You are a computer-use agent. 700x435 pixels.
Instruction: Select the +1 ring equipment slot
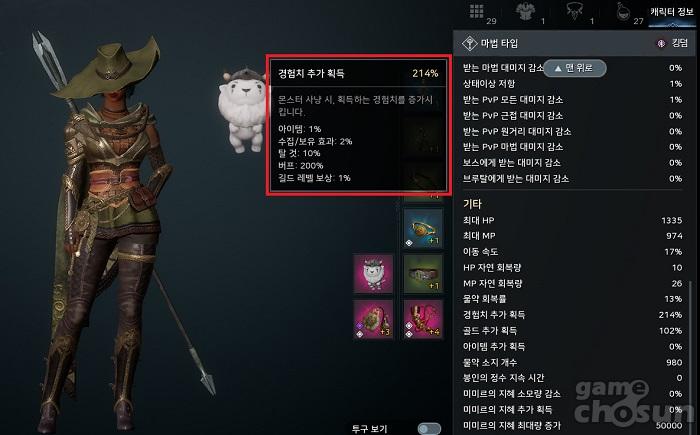click(423, 229)
